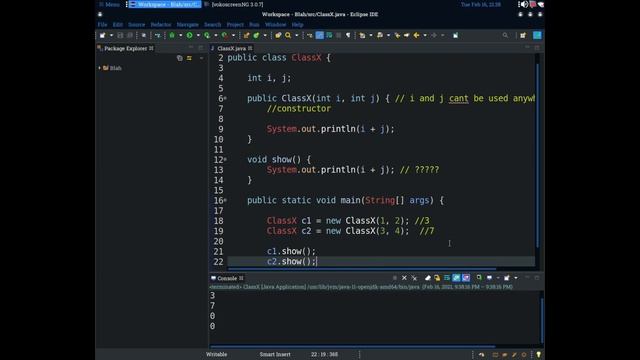Clear Console with eraser icon
Image resolution: width=640 pixels, height=360 pixels.
click(427, 278)
